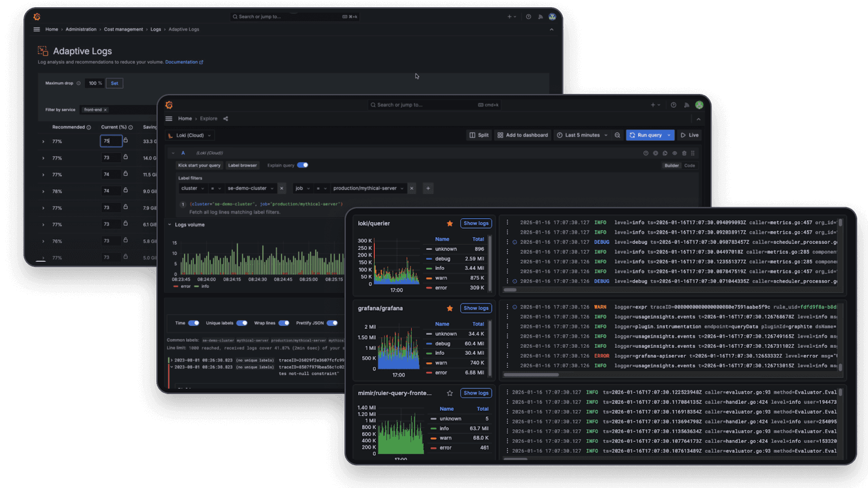868x488 pixels.
Task: Toggle the Time switch in logs options
Action: (x=193, y=323)
